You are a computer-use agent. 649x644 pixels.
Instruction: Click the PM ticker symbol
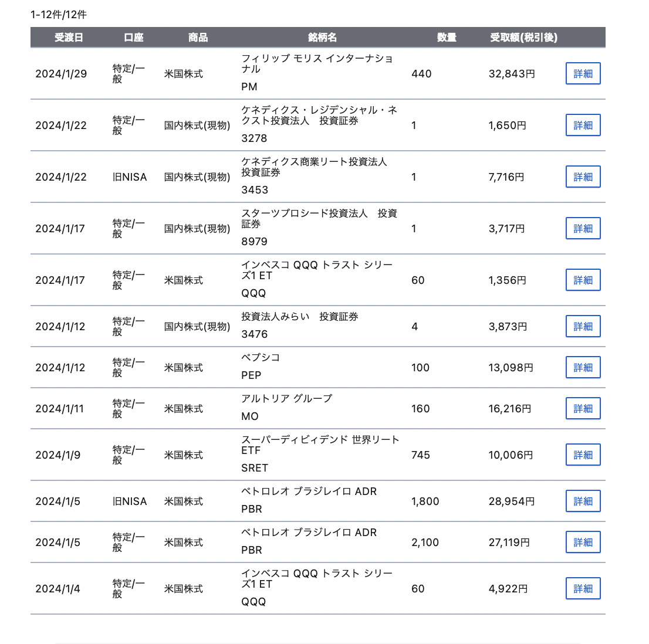[249, 87]
